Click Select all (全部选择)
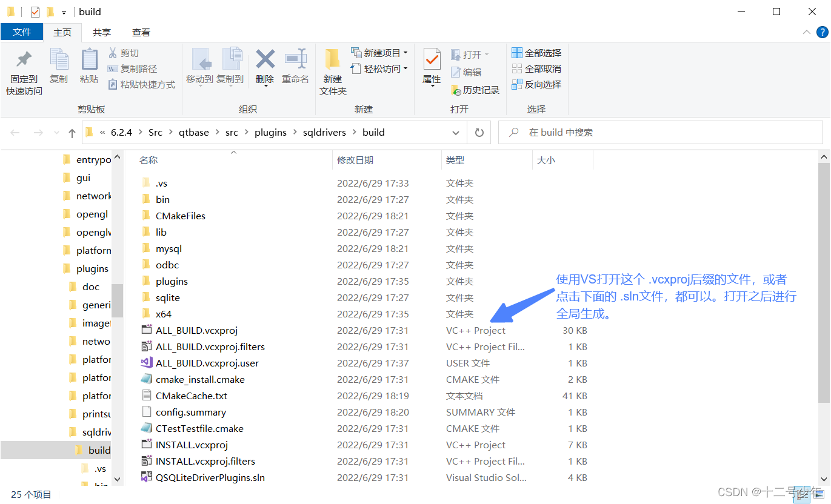The width and height of the screenshot is (831, 504). click(536, 53)
